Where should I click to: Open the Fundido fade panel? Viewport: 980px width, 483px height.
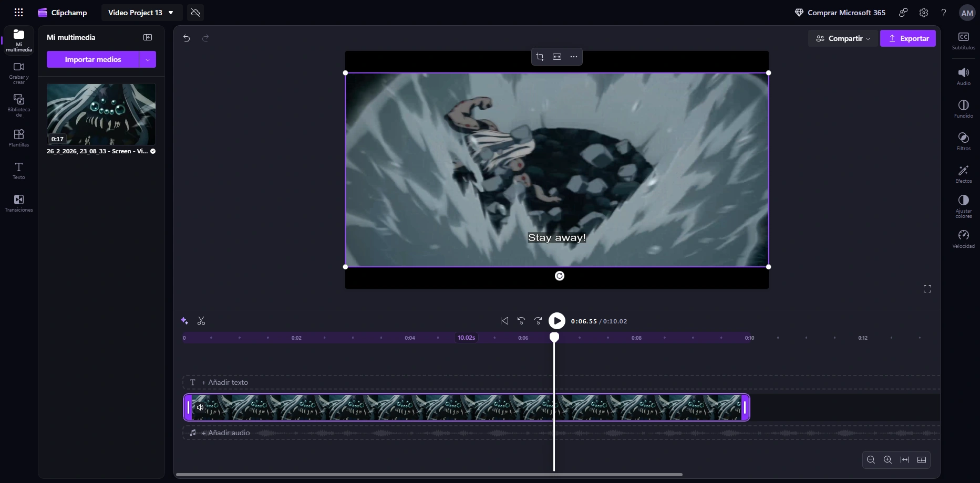(964, 109)
